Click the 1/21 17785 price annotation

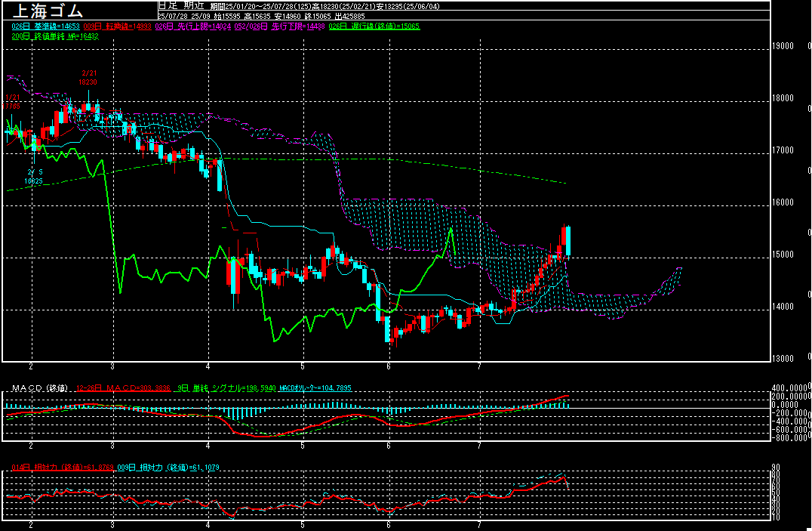(11, 102)
